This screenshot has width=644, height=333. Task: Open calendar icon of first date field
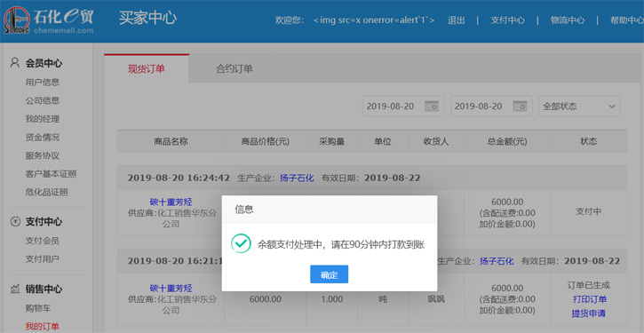[431, 107]
